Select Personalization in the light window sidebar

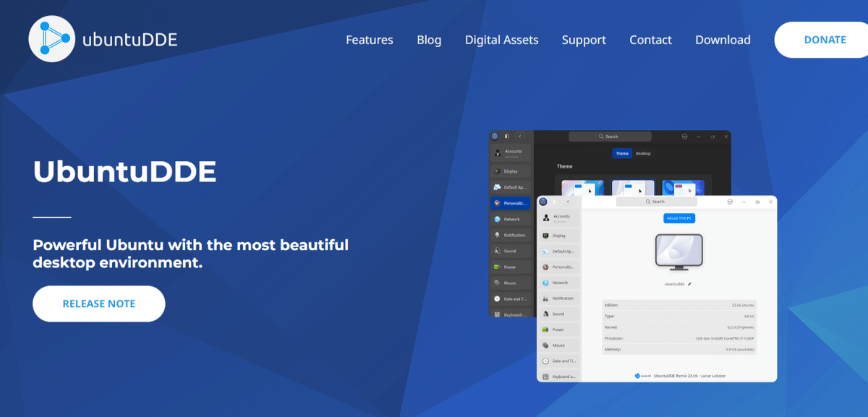(x=558, y=267)
